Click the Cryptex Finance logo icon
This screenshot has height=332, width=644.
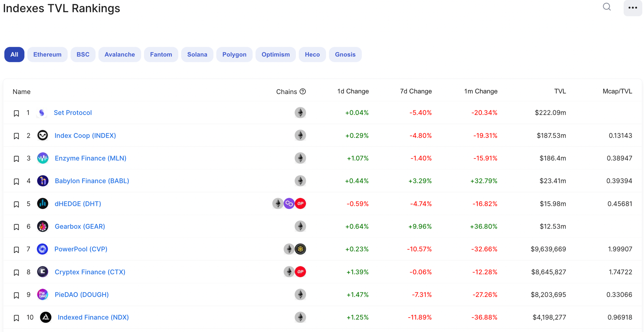tap(43, 272)
